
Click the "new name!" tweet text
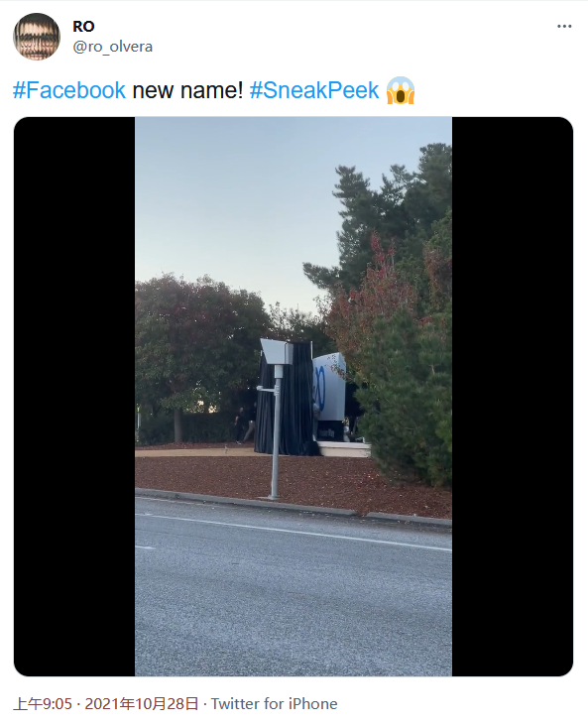tap(187, 90)
